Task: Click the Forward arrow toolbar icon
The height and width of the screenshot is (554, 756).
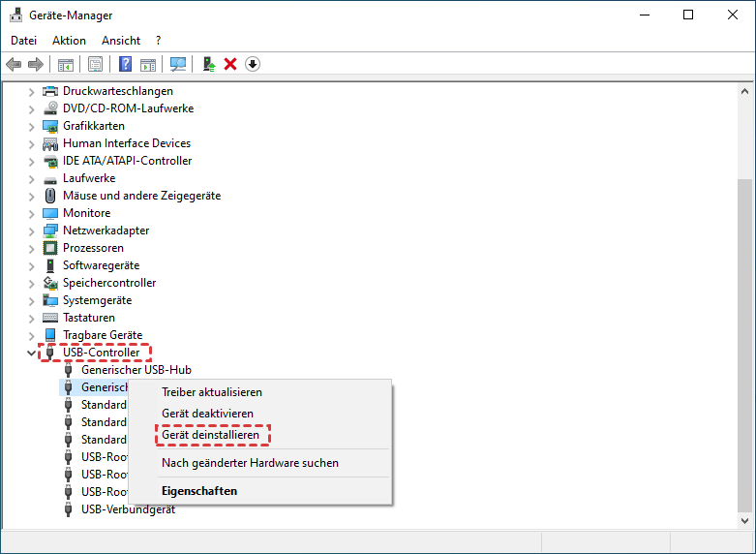Action: pyautogui.click(x=36, y=64)
